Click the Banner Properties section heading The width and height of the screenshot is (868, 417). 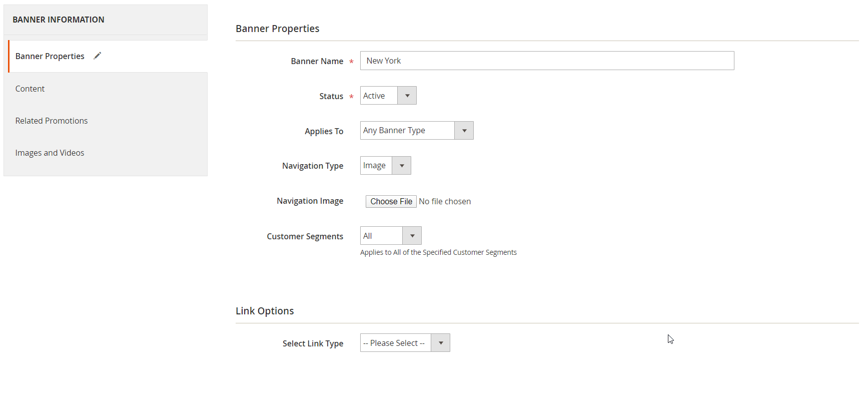coord(278,29)
